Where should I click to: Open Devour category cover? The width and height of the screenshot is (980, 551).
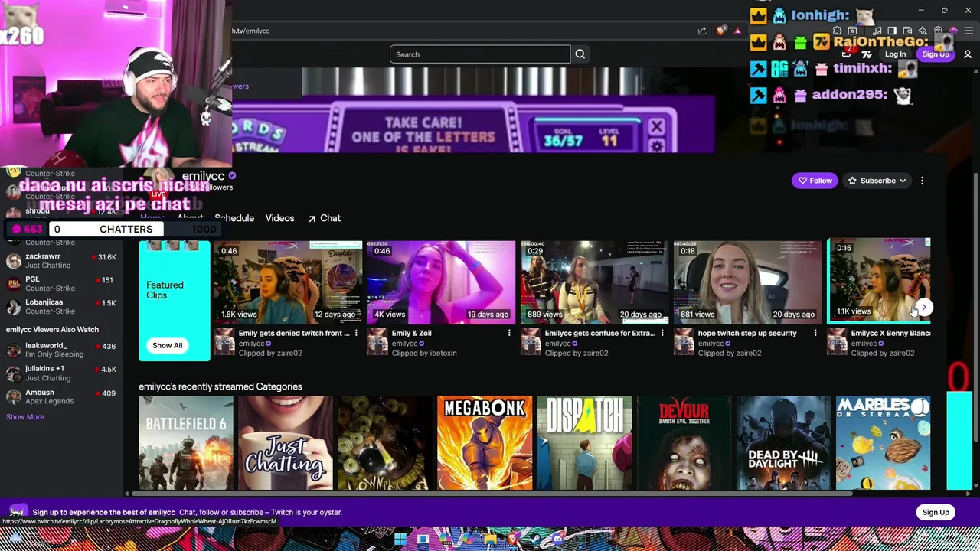684,443
